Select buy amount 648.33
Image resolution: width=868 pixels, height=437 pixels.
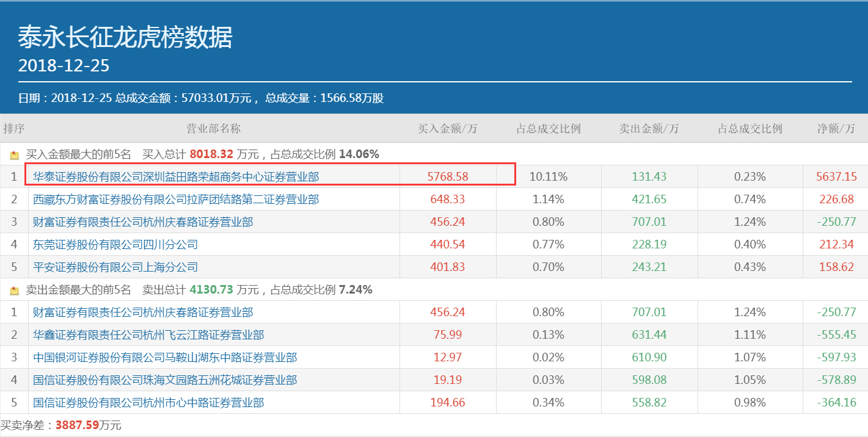click(448, 200)
